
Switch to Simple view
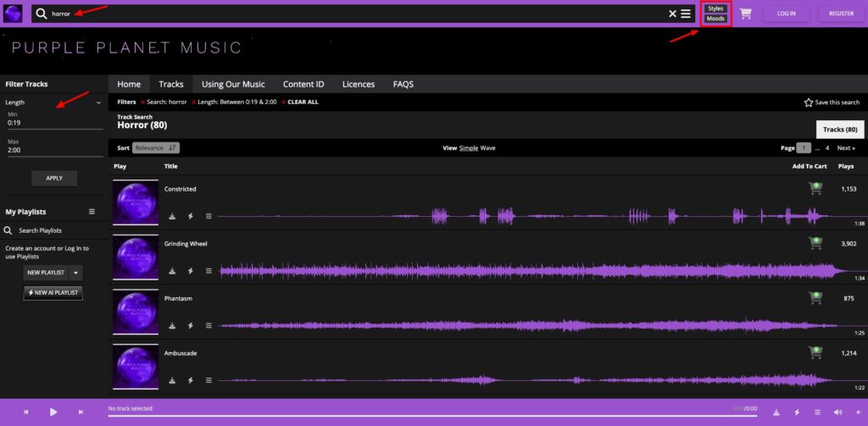[x=468, y=147]
